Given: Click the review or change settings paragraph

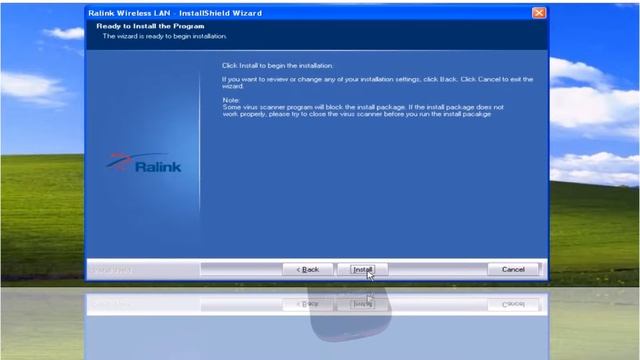Looking at the screenshot, I should click(x=377, y=82).
